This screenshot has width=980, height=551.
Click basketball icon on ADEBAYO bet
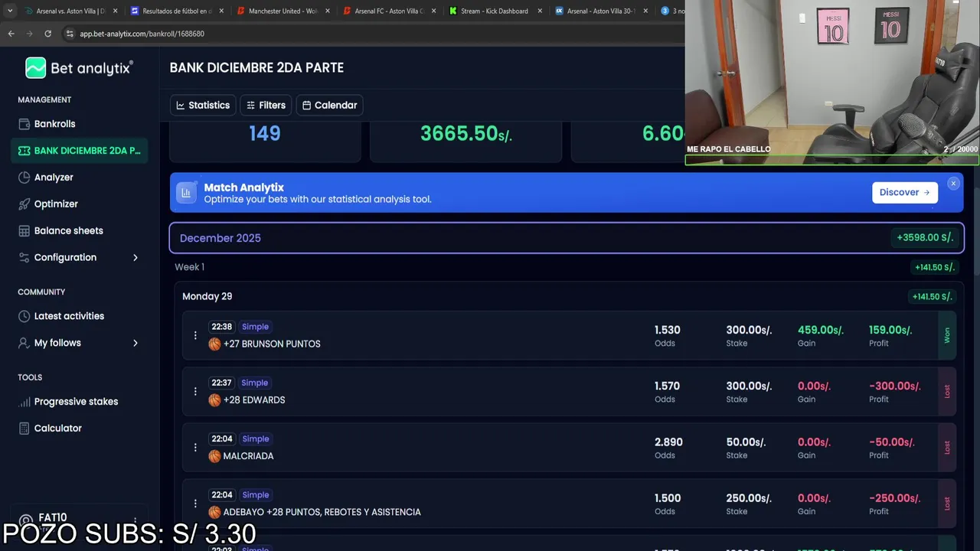214,512
